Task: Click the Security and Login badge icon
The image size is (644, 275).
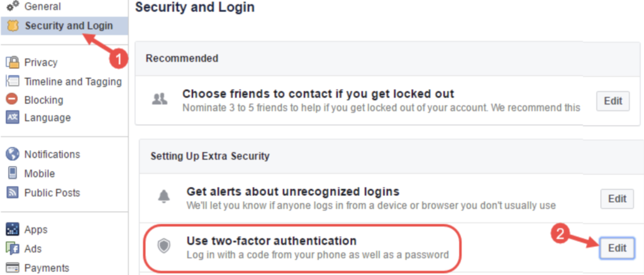Action: pyautogui.click(x=13, y=26)
